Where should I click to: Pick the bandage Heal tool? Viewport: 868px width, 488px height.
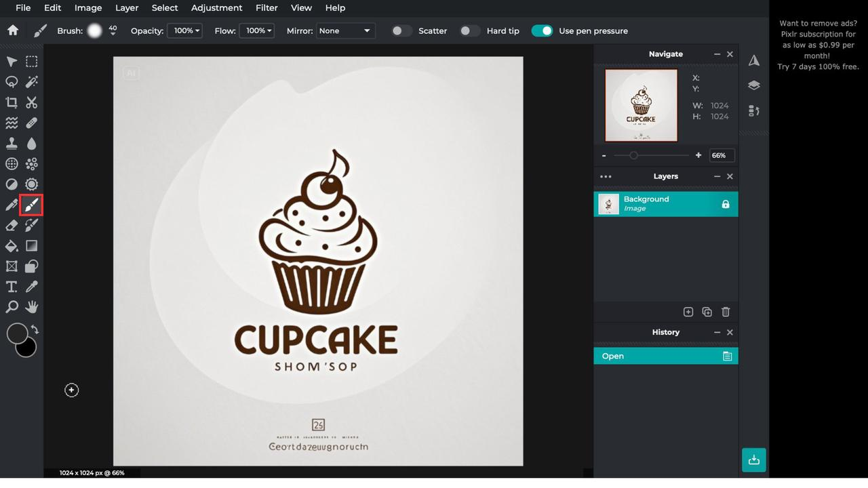tap(32, 123)
